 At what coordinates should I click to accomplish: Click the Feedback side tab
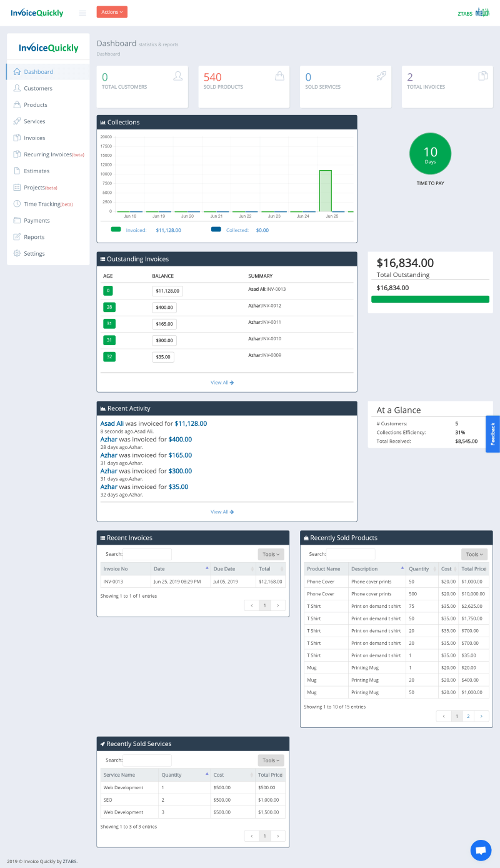[x=492, y=434]
